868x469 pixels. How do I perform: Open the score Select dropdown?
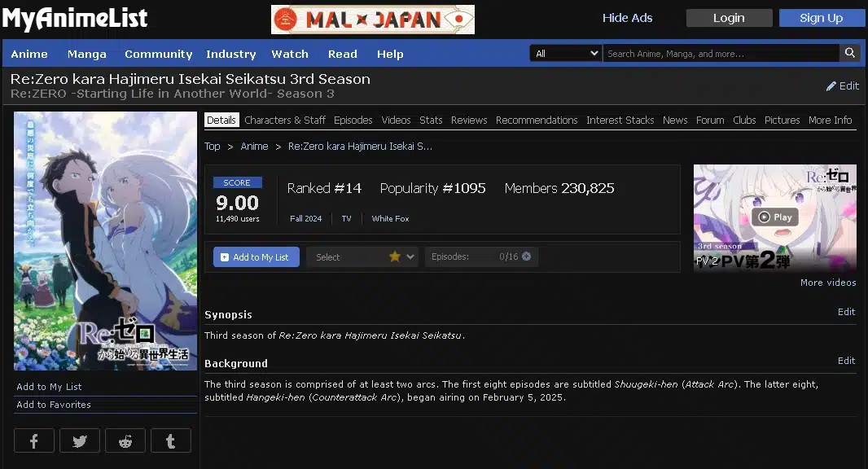click(362, 256)
